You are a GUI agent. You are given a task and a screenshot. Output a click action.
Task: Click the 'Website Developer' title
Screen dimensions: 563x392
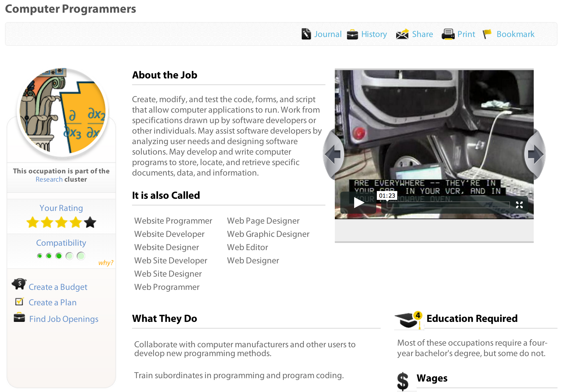point(169,234)
